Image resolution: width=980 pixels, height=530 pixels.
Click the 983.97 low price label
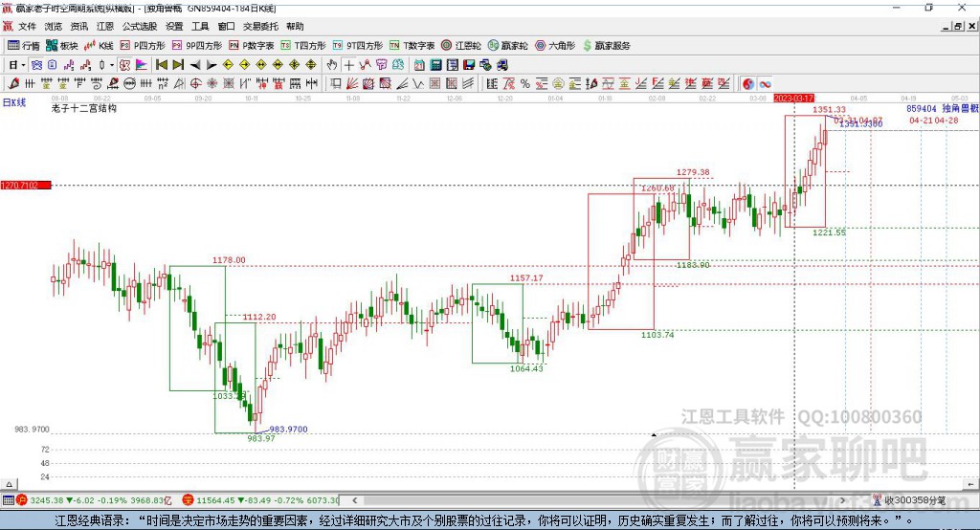(x=261, y=439)
